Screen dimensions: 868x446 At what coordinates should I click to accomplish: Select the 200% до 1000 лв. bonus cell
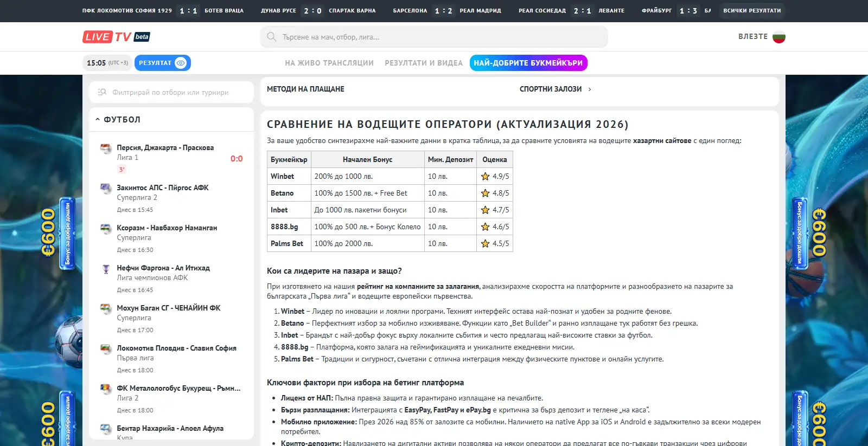[x=367, y=176]
